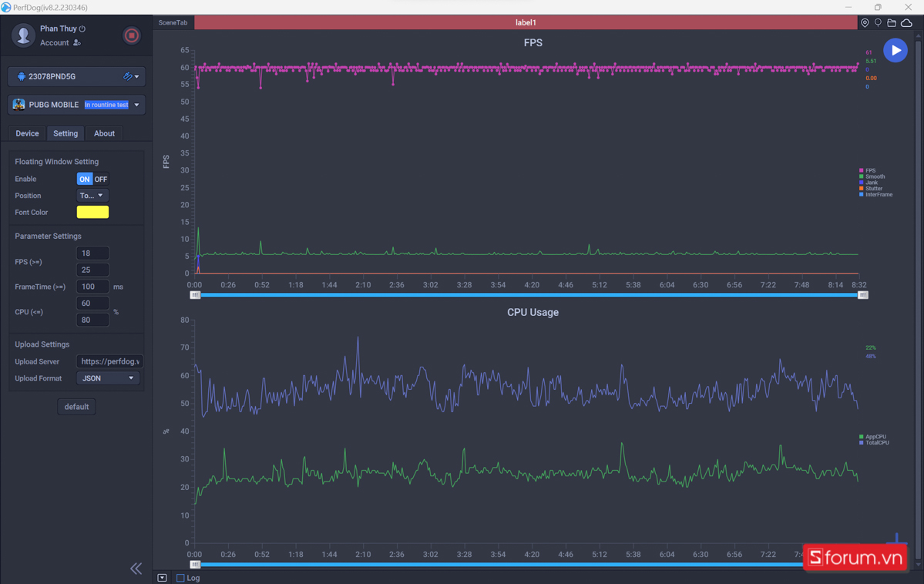Screen dimensions: 924x584
Task: Open account settings icon next to Account
Action: point(76,42)
